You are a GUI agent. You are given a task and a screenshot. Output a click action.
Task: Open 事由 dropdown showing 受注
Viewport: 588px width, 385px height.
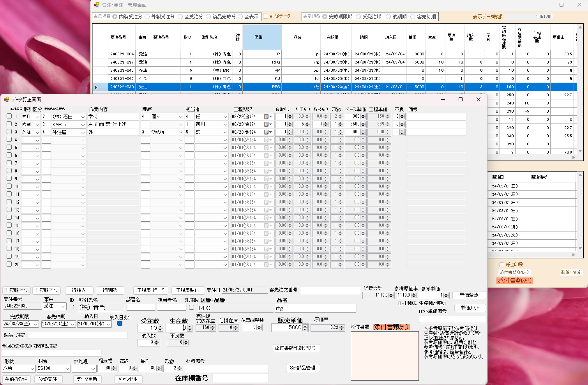pyautogui.click(x=63, y=307)
